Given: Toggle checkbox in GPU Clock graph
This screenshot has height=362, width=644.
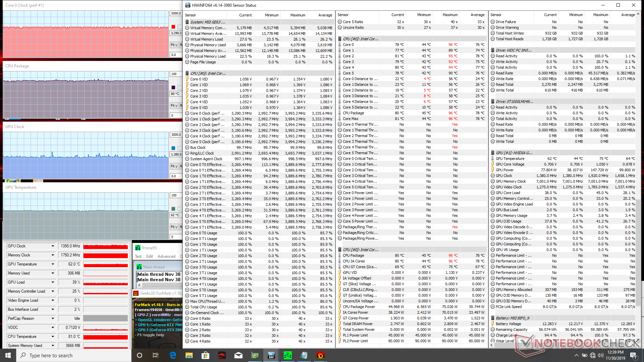Looking at the screenshot, I should click(x=179, y=148).
